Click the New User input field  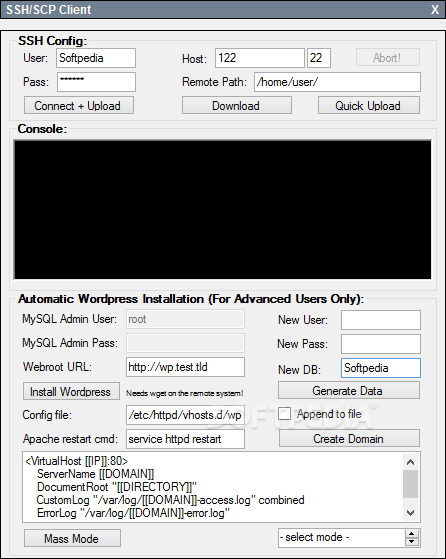click(x=381, y=320)
